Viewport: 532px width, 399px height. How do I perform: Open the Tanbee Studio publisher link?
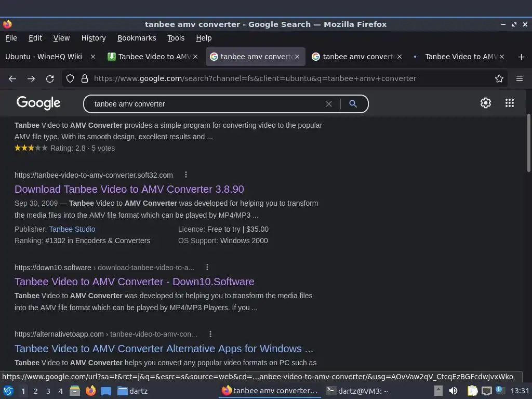72,229
